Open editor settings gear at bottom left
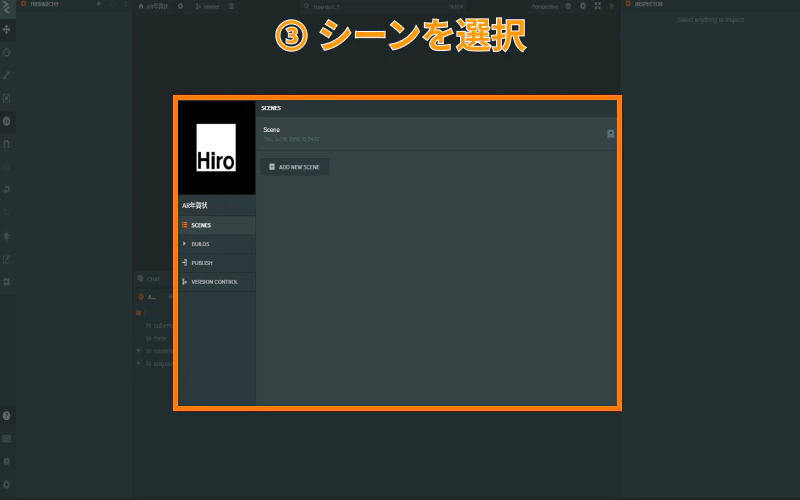Viewport: 800px width, 500px height. (7, 485)
